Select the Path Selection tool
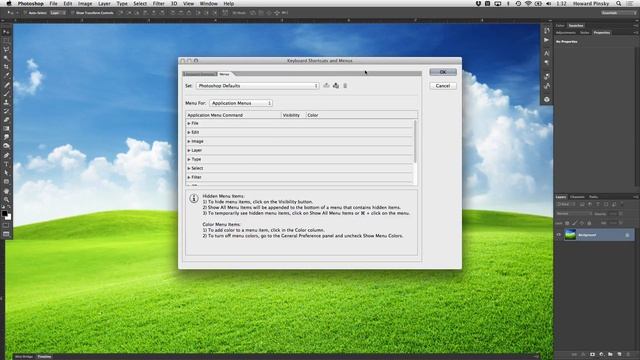This screenshot has height=360, width=640. pyautogui.click(x=6, y=173)
